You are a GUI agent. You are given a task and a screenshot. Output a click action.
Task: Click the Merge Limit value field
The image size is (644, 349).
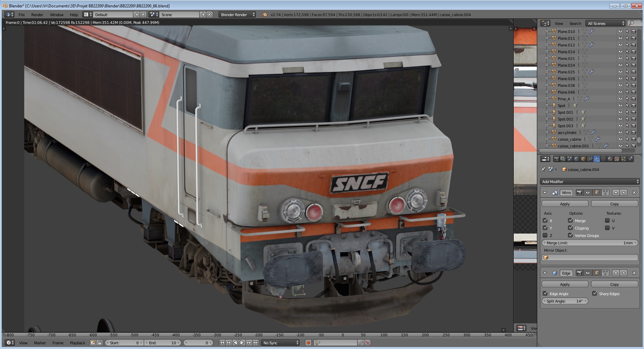pyautogui.click(x=590, y=243)
